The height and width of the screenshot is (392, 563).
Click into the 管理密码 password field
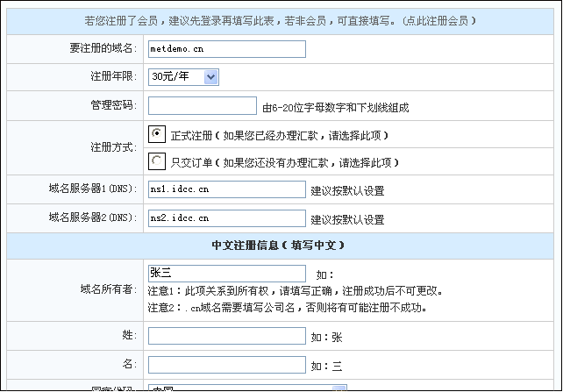[x=202, y=106]
